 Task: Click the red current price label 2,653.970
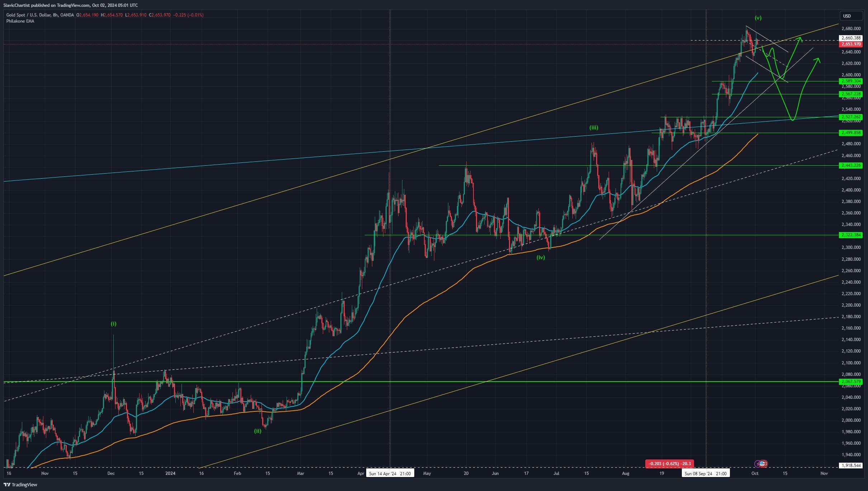[x=851, y=44]
